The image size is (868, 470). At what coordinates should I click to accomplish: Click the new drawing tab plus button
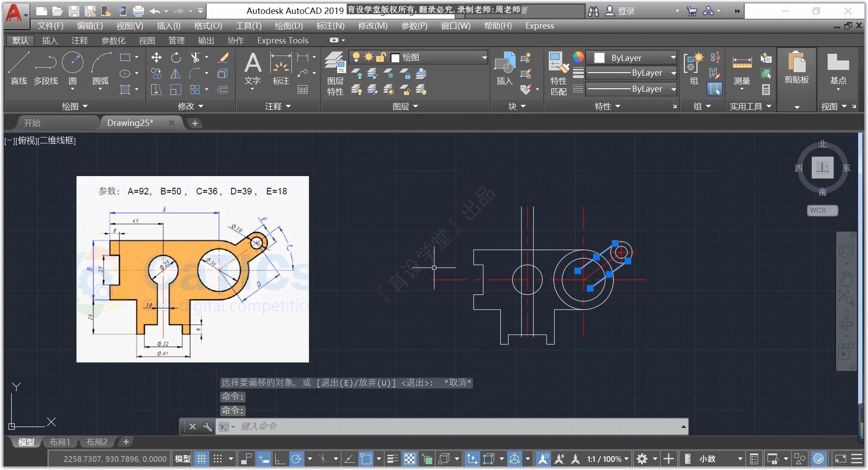[195, 123]
